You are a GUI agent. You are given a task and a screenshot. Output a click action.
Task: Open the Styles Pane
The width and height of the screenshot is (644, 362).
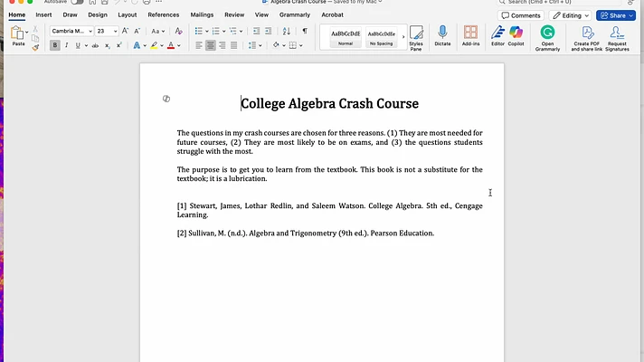pyautogui.click(x=416, y=38)
